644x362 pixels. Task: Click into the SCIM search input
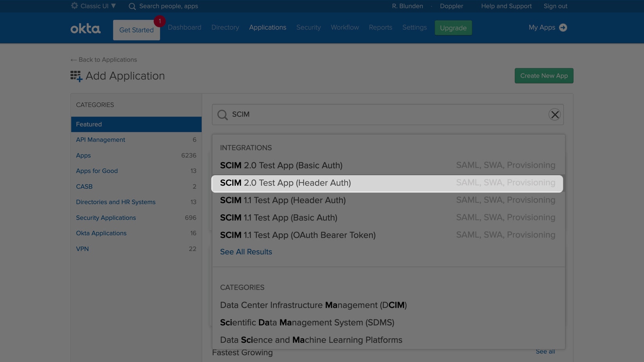pos(387,115)
